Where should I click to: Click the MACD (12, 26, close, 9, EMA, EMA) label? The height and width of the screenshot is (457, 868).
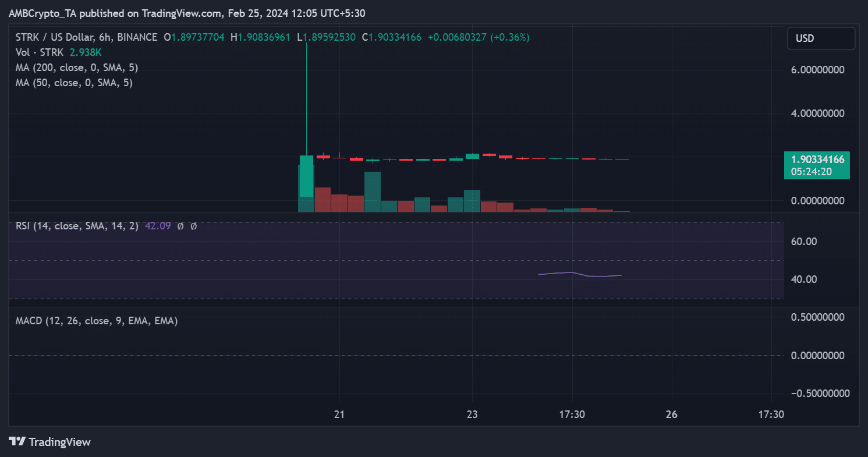click(97, 321)
